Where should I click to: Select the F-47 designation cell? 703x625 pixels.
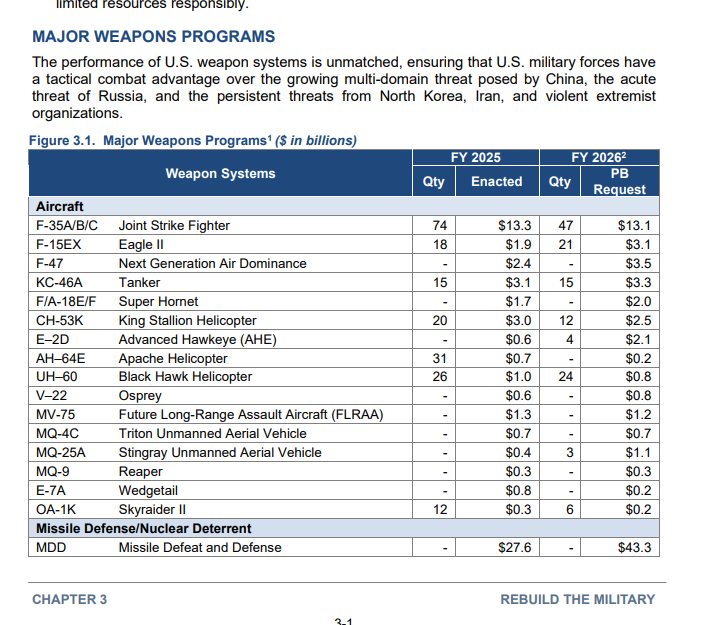[49, 263]
